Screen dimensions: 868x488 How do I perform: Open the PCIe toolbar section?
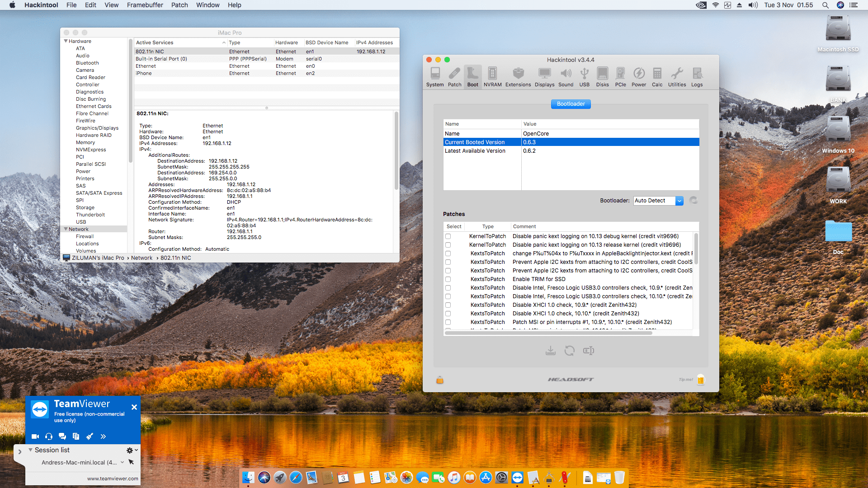(x=620, y=77)
